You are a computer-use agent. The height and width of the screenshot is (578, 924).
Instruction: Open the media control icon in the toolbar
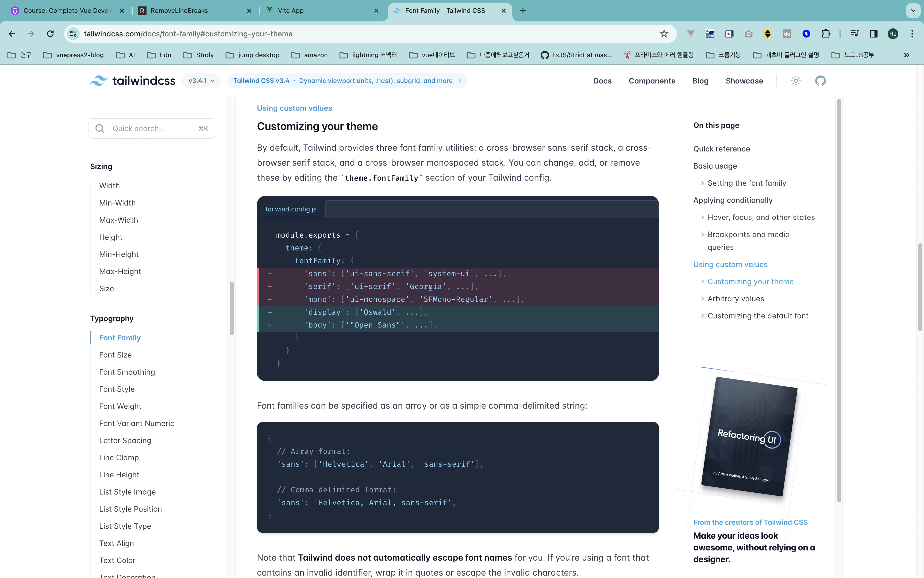point(854,34)
